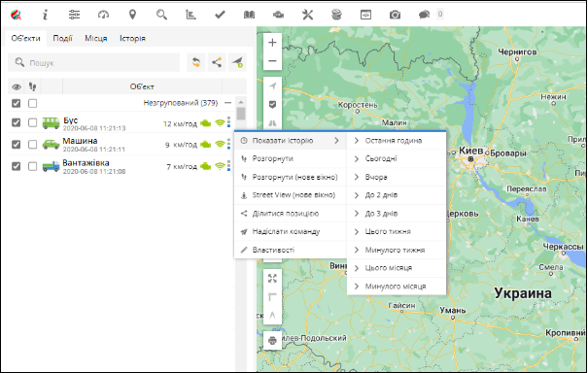Screen dimensions: 588x373
Task: Open the expenses coins icon
Action: 336,15
